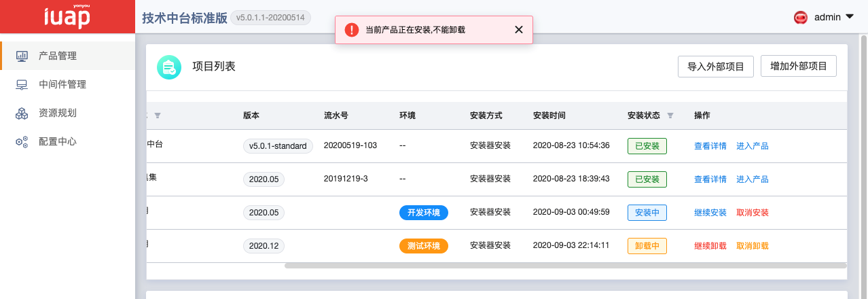This screenshot has height=299, width=868.
Task: Click the admin user avatar icon
Action: [x=800, y=17]
